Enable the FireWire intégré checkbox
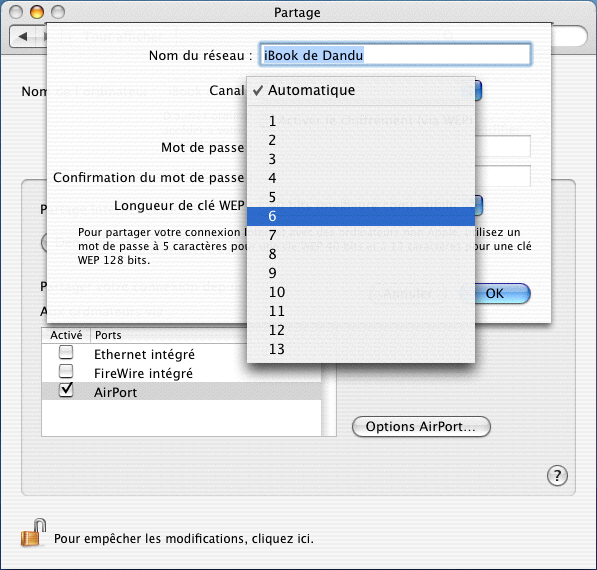 tap(66, 371)
